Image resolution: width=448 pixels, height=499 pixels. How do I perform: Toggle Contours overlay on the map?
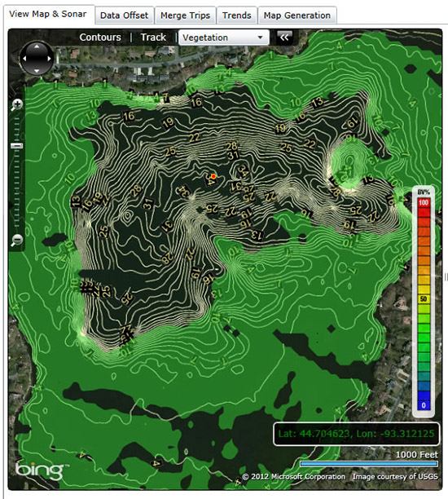100,38
